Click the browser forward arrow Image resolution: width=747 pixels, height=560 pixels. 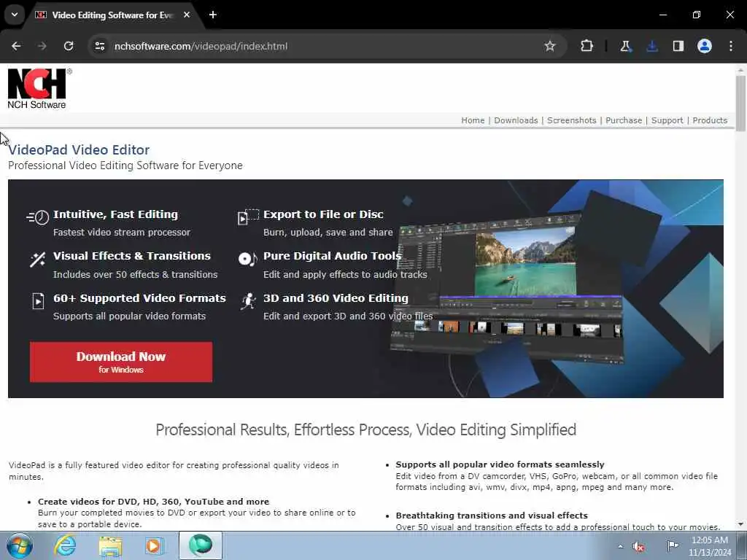(x=42, y=46)
